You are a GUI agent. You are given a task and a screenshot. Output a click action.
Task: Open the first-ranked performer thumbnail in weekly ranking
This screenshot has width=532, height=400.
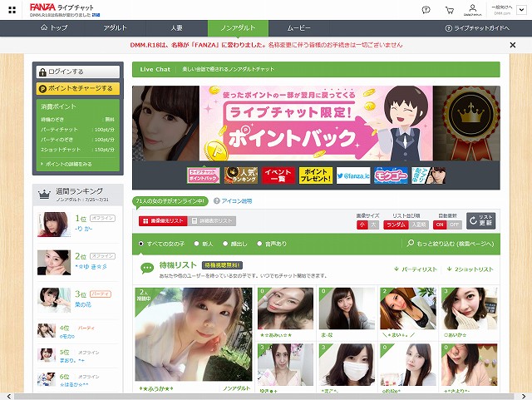[53, 225]
